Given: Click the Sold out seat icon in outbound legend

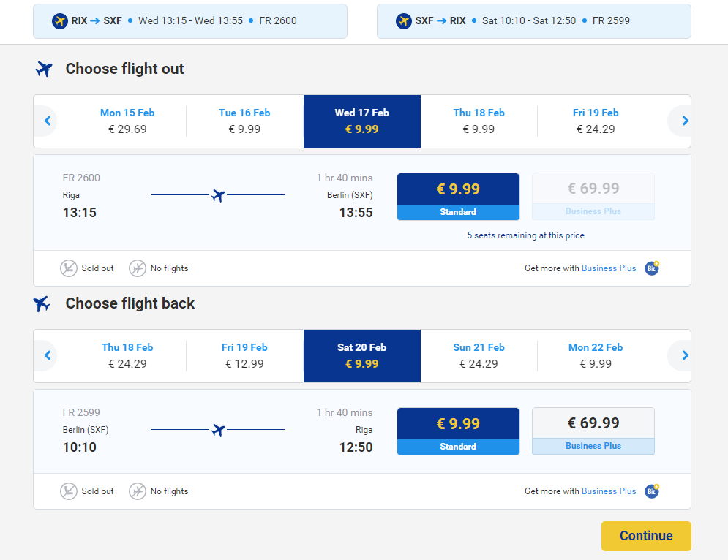Looking at the screenshot, I should tap(69, 268).
